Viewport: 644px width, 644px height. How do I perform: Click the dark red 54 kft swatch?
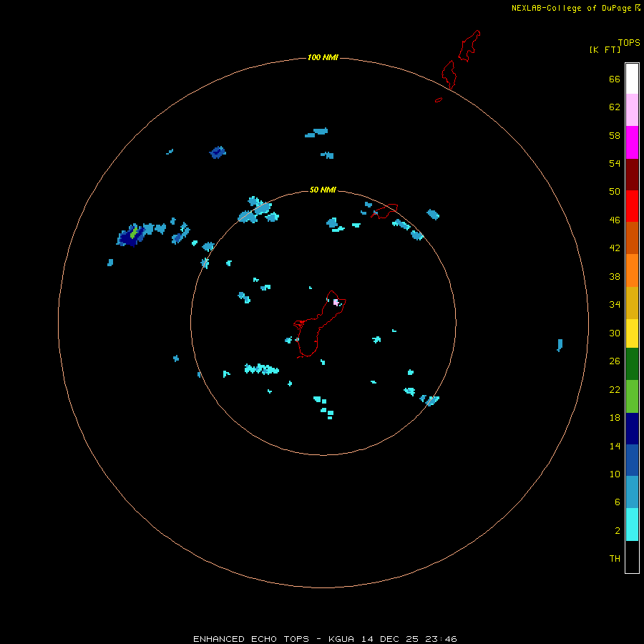click(632, 174)
